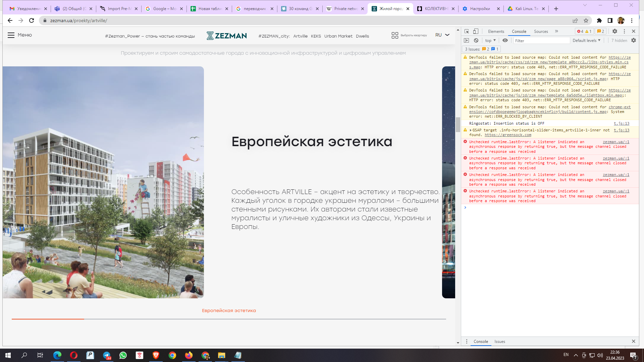The width and height of the screenshot is (644, 362).
Task: Click the ZEZMAN logo
Action: pos(227,36)
